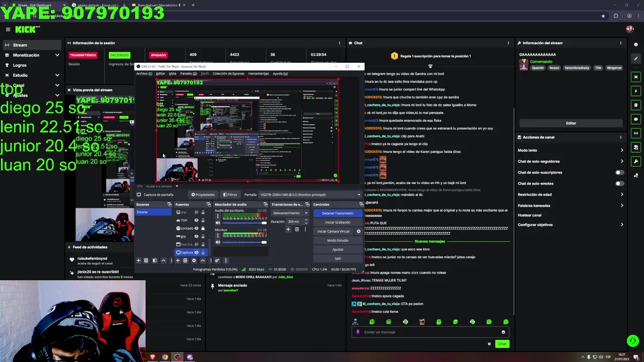Open Vista menu in OBS
The height and width of the screenshot is (362, 644).
172,73
